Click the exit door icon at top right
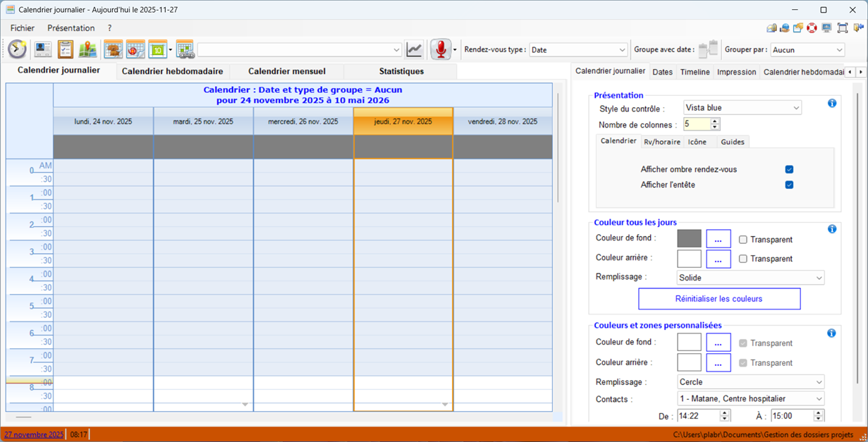 (858, 28)
